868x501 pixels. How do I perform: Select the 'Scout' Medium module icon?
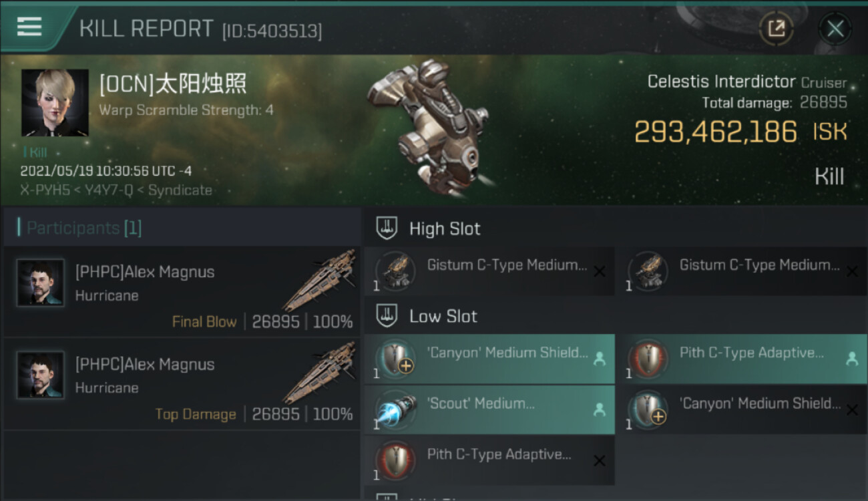click(x=396, y=409)
